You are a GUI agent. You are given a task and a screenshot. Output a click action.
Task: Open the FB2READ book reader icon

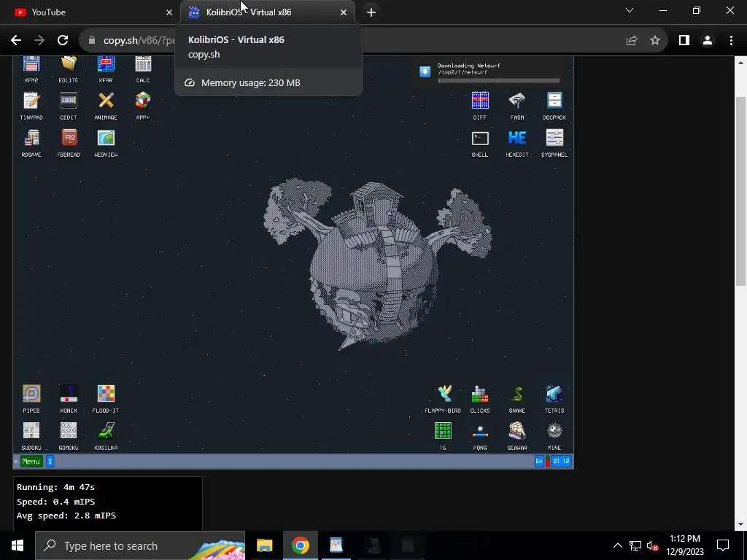69,143
